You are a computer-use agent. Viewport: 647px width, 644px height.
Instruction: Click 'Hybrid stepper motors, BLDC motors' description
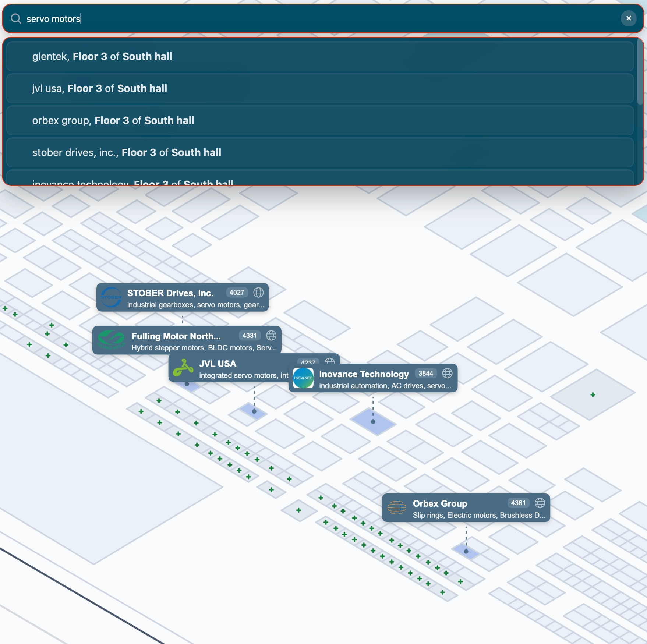click(x=204, y=348)
